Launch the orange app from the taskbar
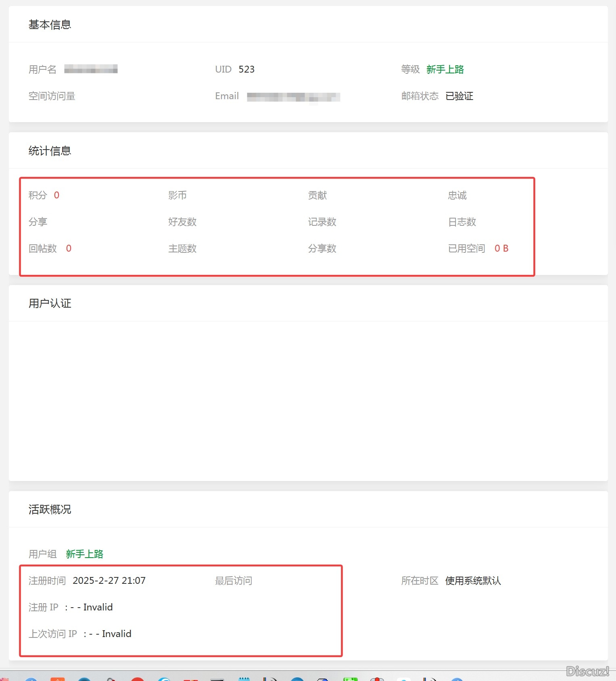The height and width of the screenshot is (681, 616). click(x=58, y=679)
